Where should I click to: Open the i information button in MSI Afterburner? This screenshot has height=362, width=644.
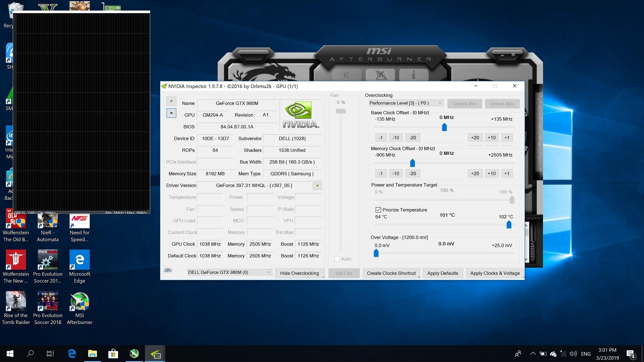coord(414,75)
